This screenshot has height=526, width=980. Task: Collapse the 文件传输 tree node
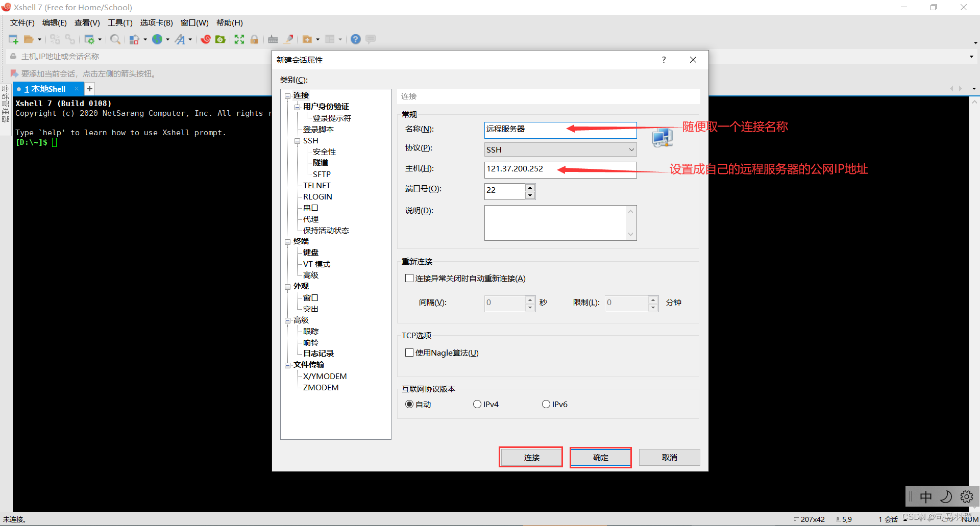(x=287, y=365)
